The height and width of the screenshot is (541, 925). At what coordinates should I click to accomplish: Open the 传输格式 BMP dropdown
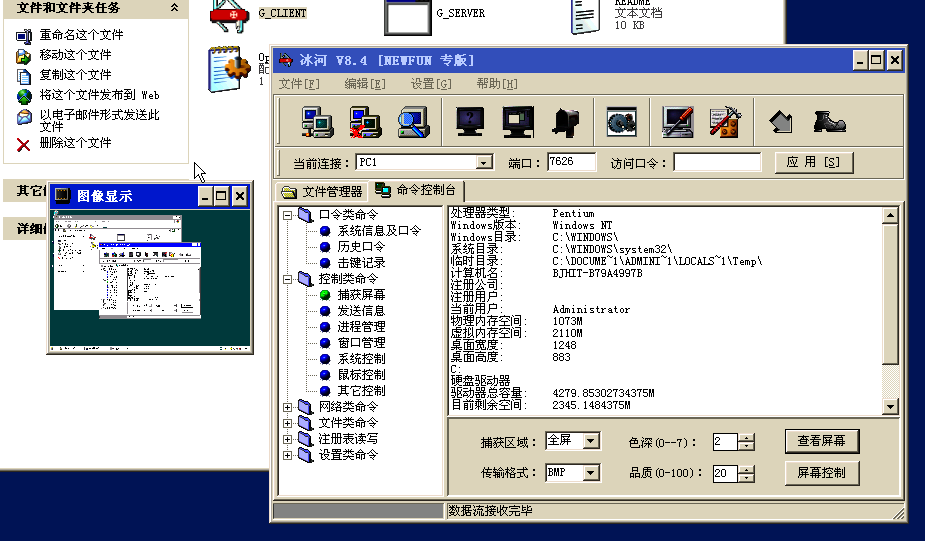(591, 473)
